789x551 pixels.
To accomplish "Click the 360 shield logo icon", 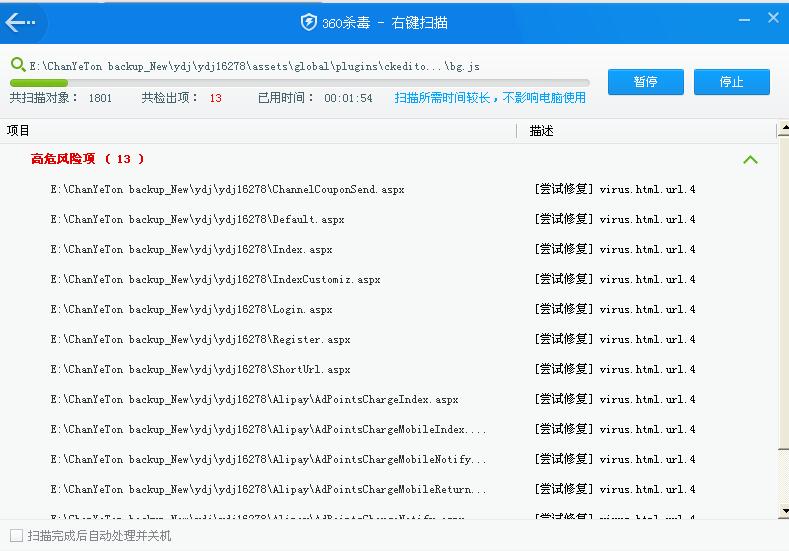I will click(x=308, y=22).
